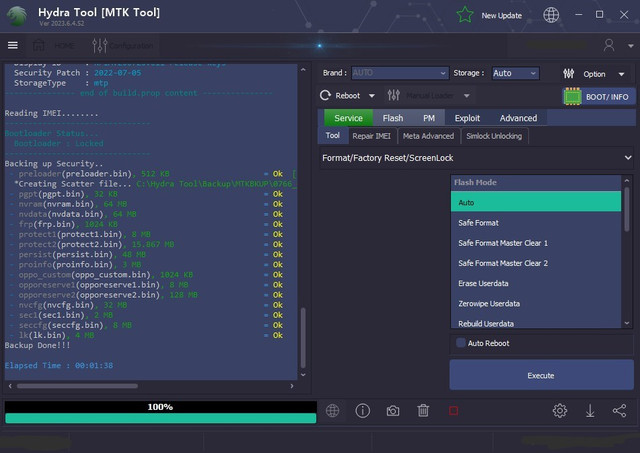
Task: Select Safe Format Master Clear 1
Action: pos(536,243)
